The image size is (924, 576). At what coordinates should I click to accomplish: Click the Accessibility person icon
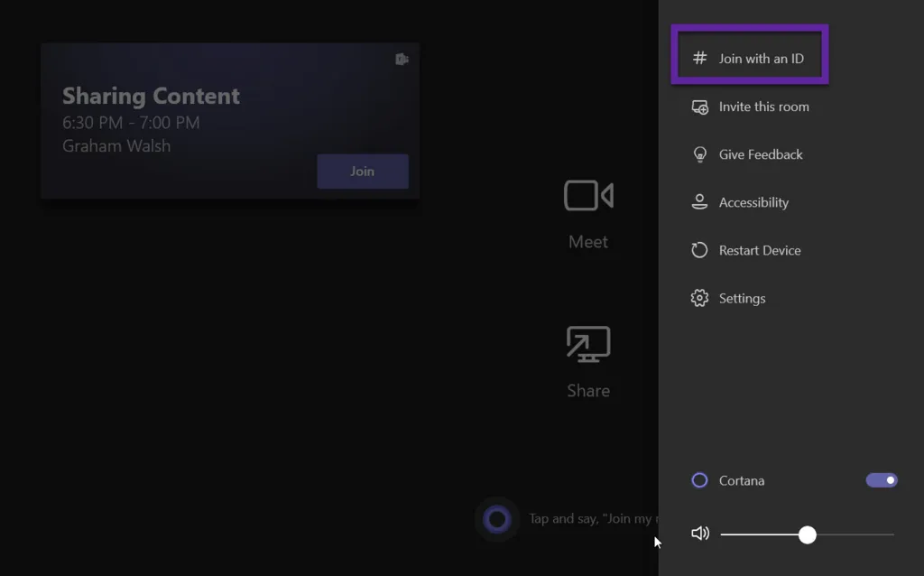coord(699,202)
